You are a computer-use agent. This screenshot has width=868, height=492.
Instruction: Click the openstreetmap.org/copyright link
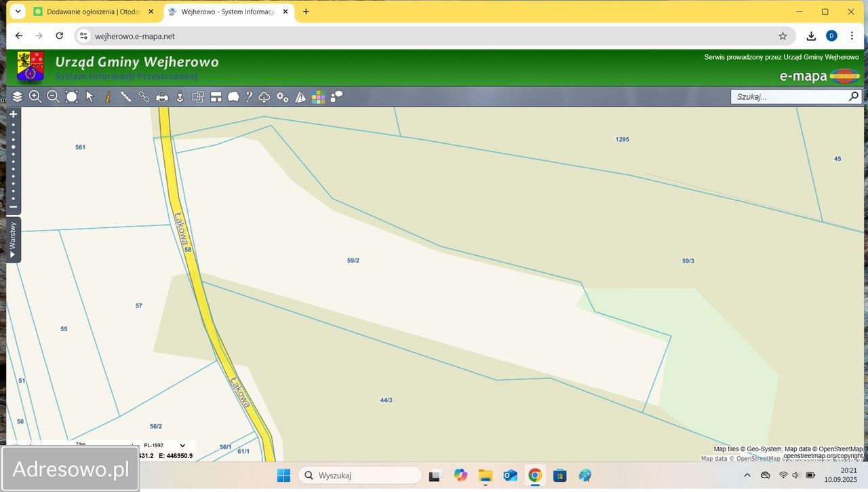tap(823, 456)
